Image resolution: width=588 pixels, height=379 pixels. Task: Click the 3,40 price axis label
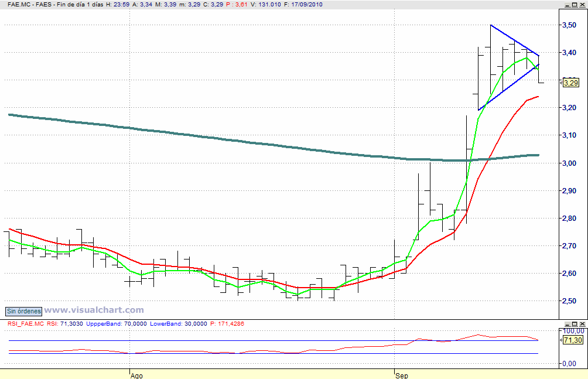pyautogui.click(x=569, y=53)
